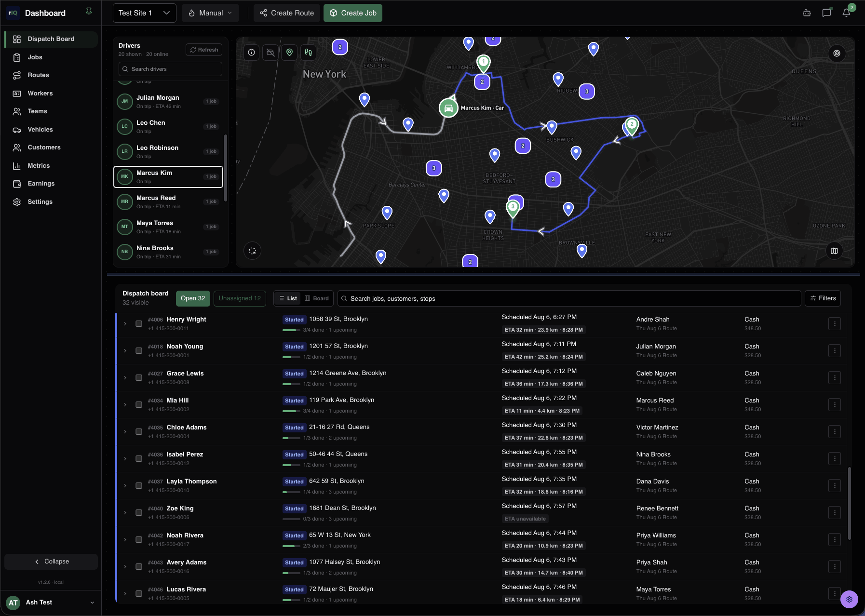Expand the Zoe King job row

coord(125,513)
